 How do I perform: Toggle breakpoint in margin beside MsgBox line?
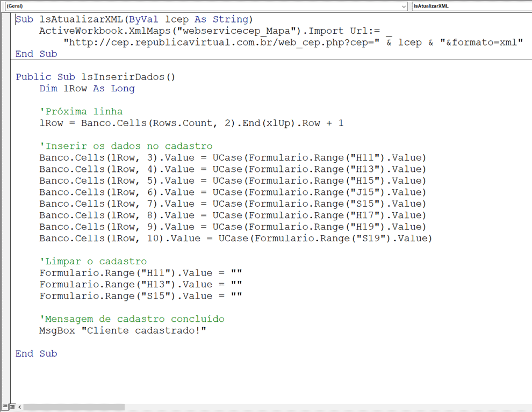point(6,331)
